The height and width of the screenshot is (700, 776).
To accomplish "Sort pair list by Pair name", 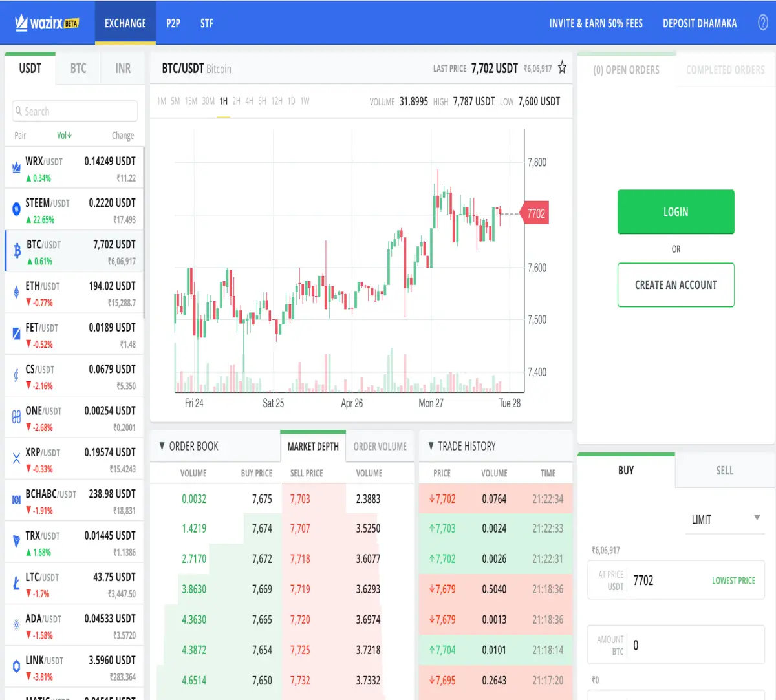I will pyautogui.click(x=21, y=135).
